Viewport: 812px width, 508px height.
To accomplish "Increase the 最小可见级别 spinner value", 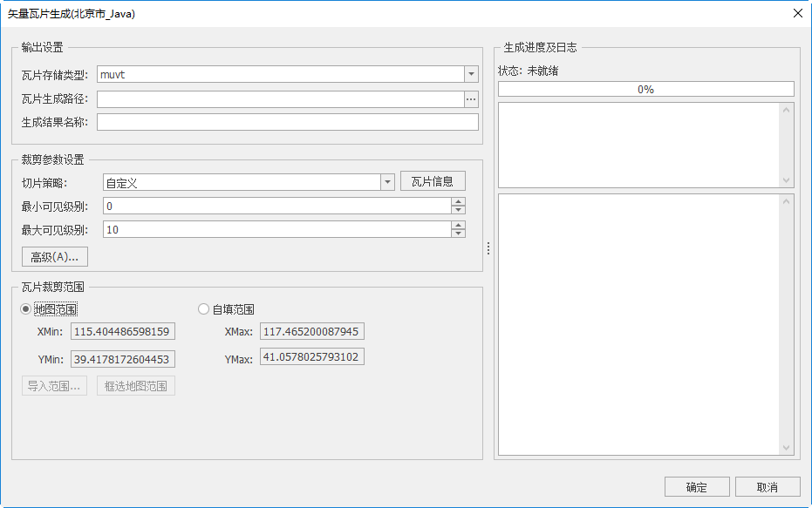I will click(458, 202).
